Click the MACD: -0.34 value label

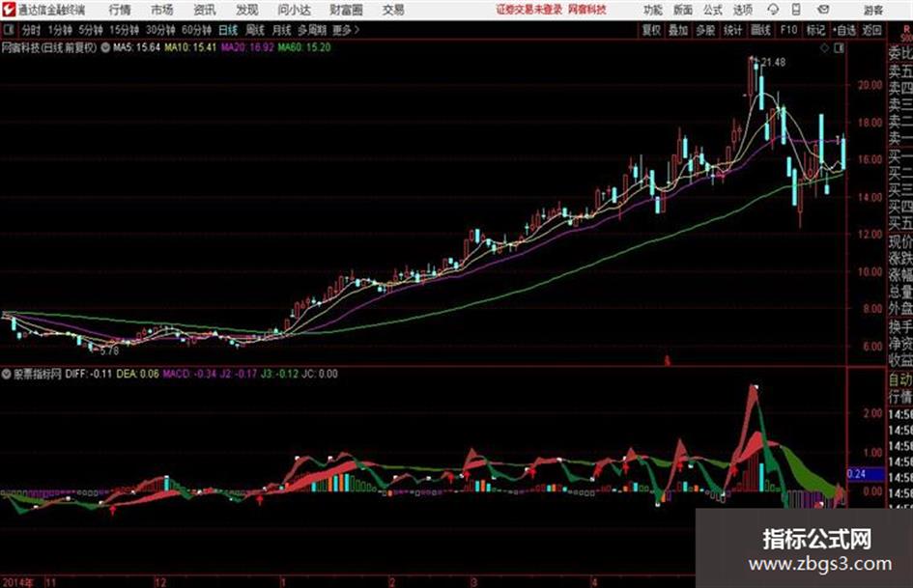189,374
